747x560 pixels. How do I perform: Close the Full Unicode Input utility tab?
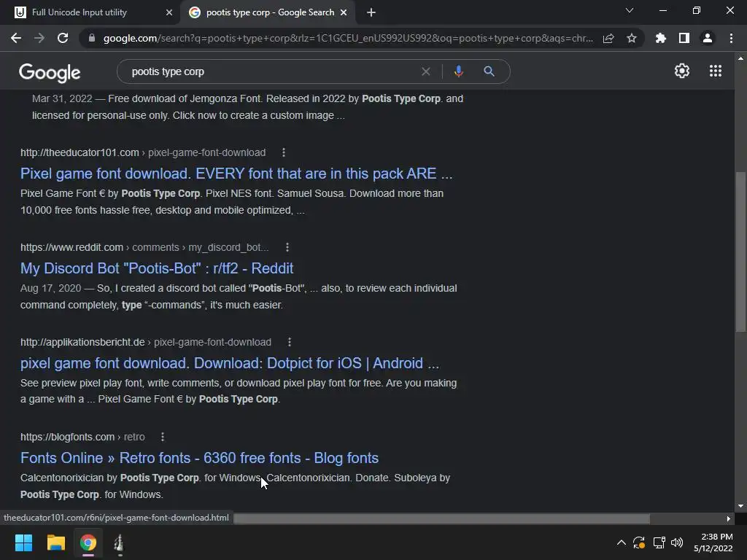(x=169, y=12)
